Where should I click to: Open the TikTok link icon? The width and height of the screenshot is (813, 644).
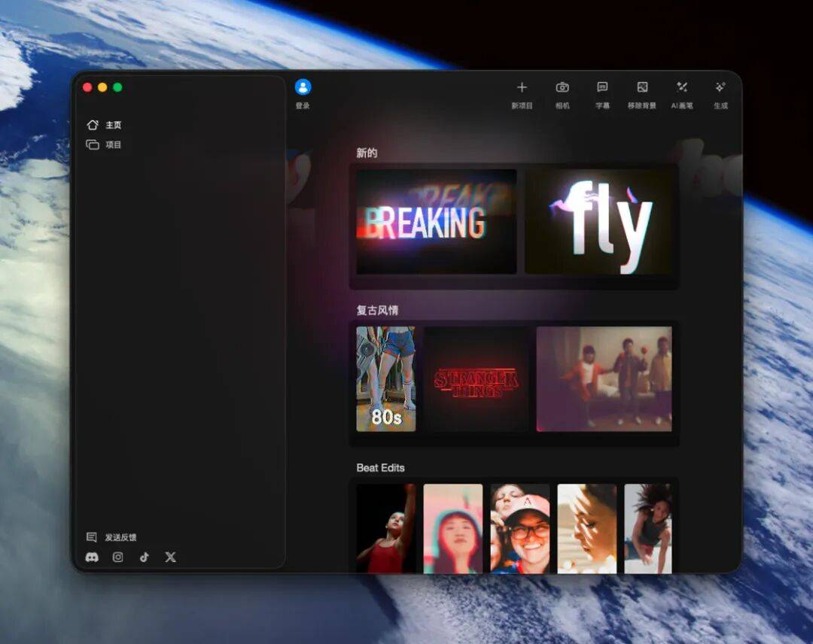(145, 557)
